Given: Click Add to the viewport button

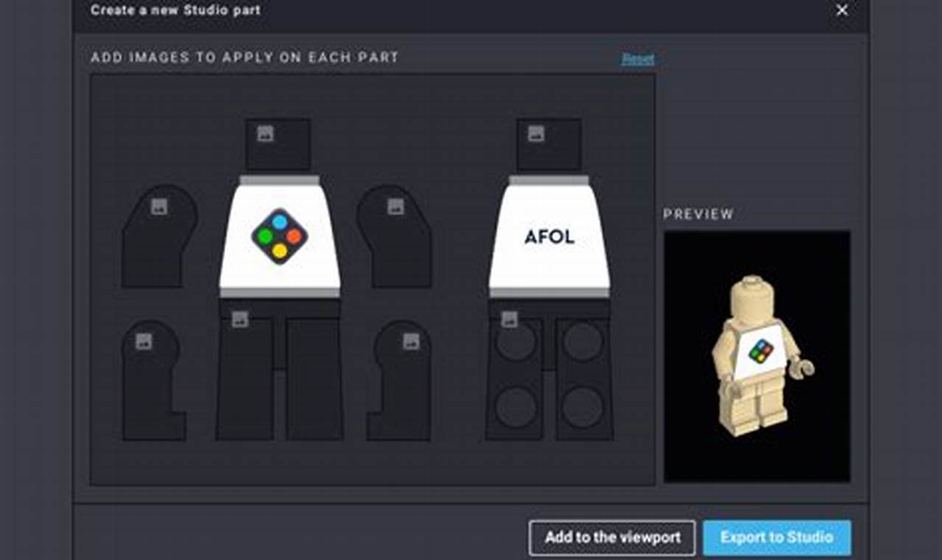Looking at the screenshot, I should [612, 538].
